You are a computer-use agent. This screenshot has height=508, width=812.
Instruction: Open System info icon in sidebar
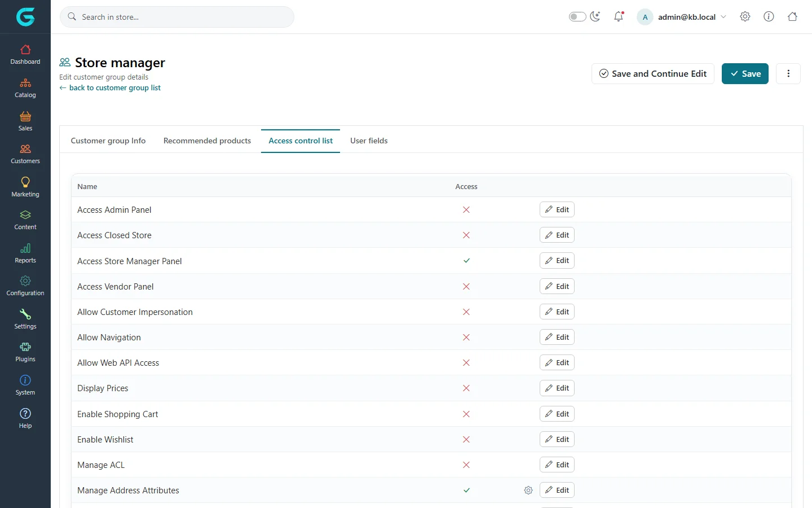coord(25,380)
